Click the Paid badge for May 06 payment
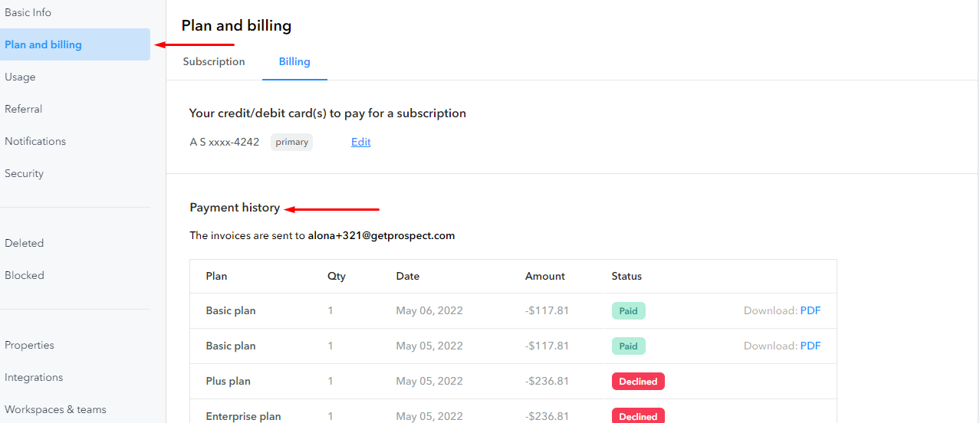980x423 pixels. click(x=629, y=310)
